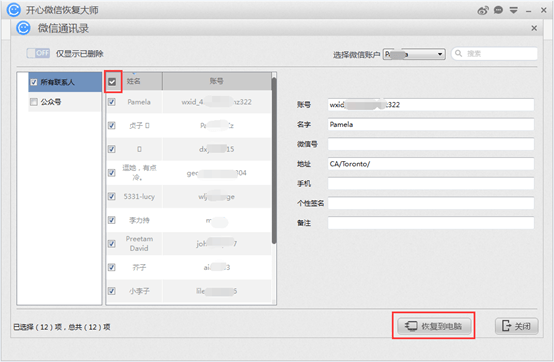Click the 账号 field with wxid value

point(431,105)
